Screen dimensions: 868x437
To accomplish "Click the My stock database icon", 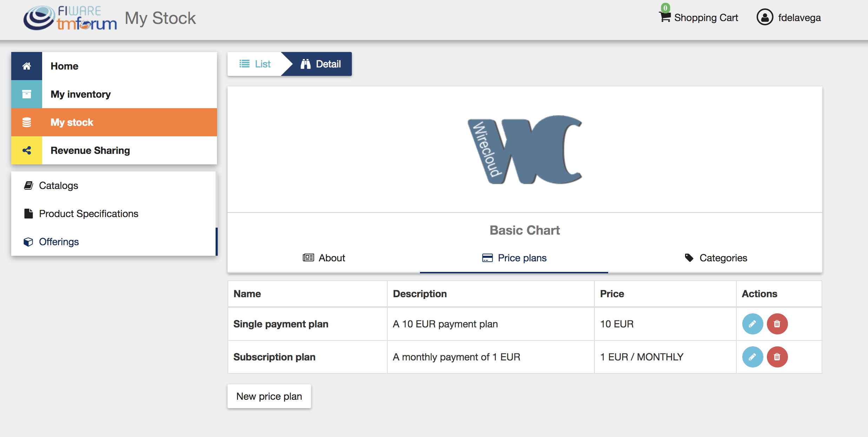I will (27, 122).
